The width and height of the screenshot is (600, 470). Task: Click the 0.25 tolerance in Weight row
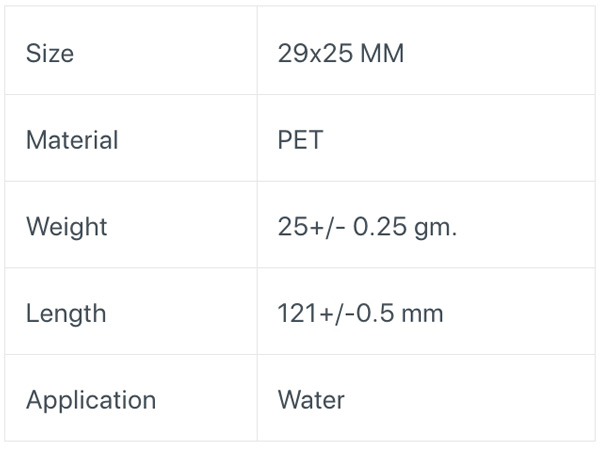(x=380, y=227)
